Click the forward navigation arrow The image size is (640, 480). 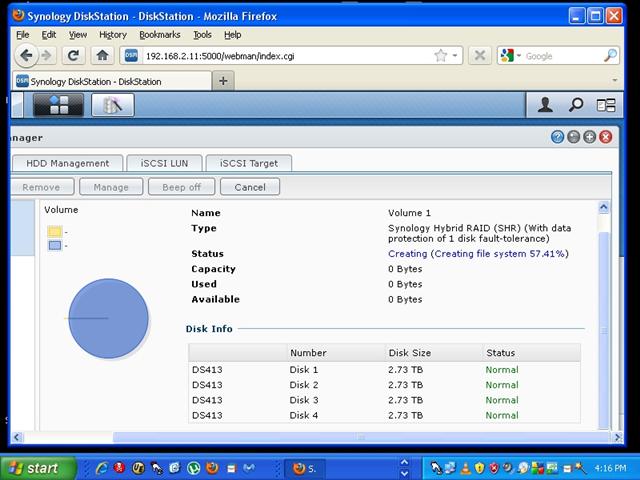point(47,55)
